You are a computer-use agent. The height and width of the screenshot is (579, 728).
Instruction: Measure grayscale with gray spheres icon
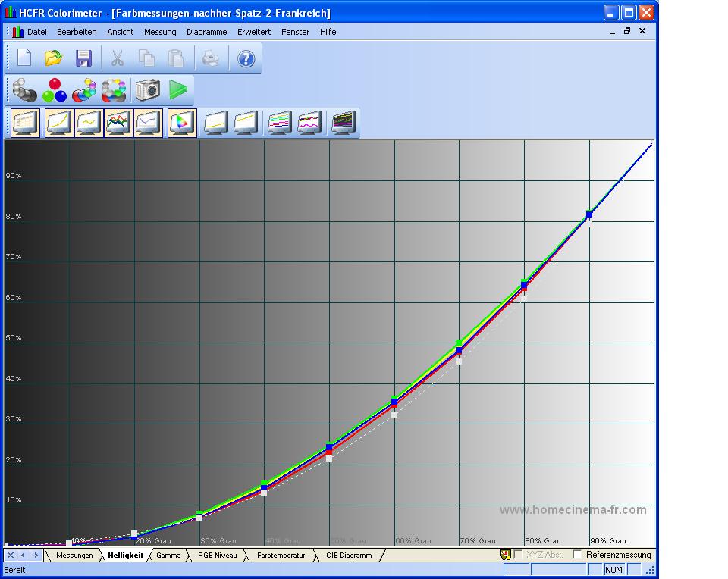[24, 90]
